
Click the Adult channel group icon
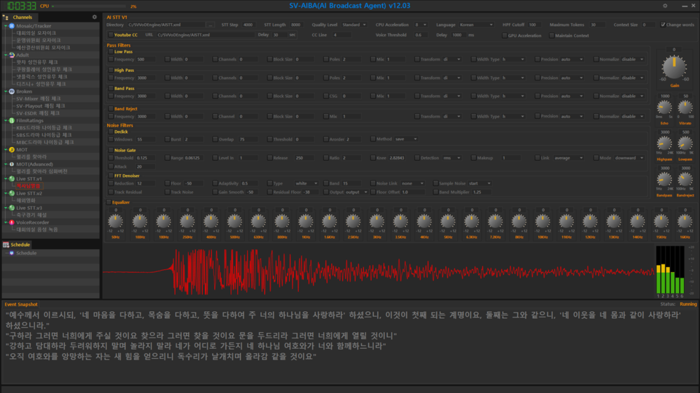(x=12, y=55)
